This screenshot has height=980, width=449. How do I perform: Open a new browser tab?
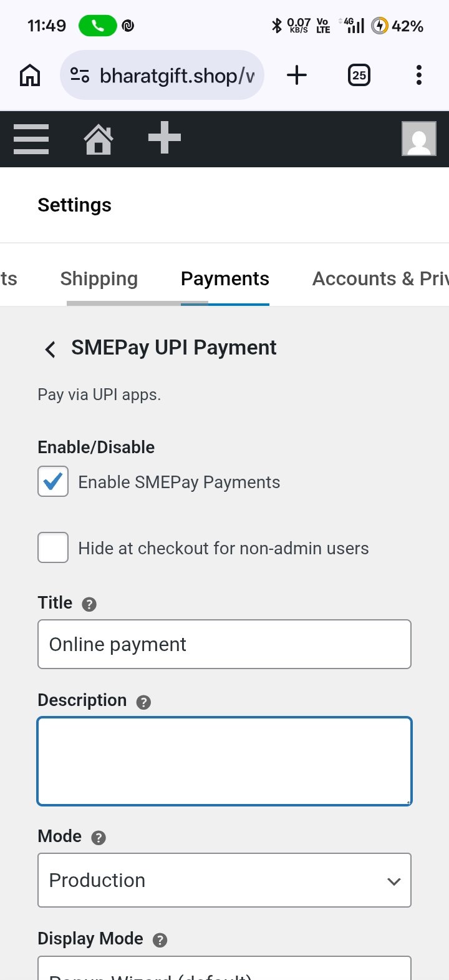pos(297,76)
